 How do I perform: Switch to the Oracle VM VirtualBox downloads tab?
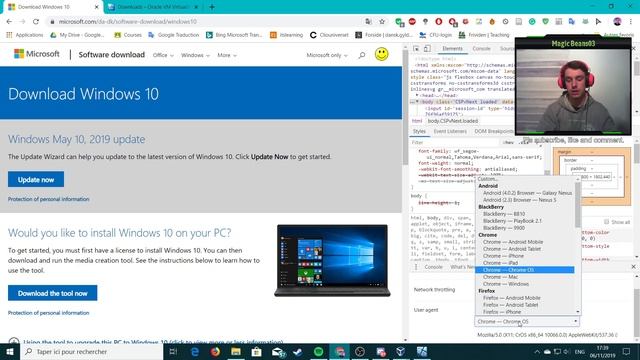[x=153, y=7]
